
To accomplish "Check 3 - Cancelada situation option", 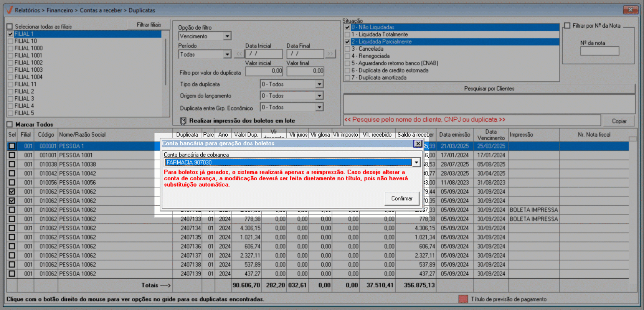I will click(x=347, y=49).
